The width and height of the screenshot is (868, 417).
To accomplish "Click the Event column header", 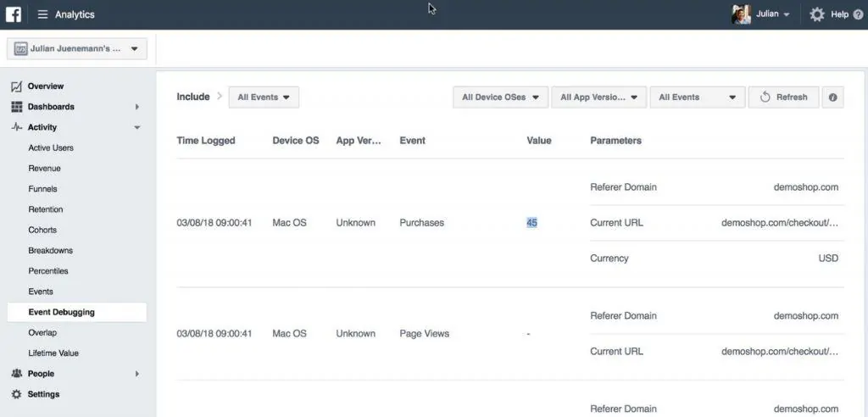I will (413, 141).
